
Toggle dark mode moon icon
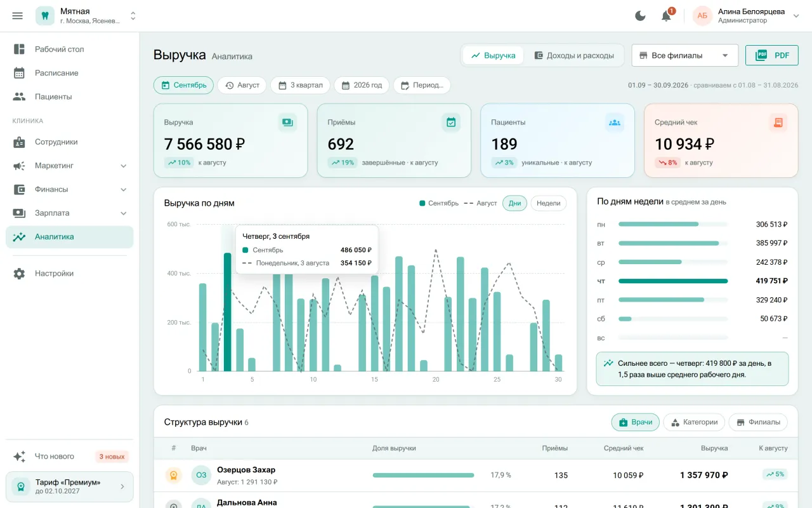point(641,16)
